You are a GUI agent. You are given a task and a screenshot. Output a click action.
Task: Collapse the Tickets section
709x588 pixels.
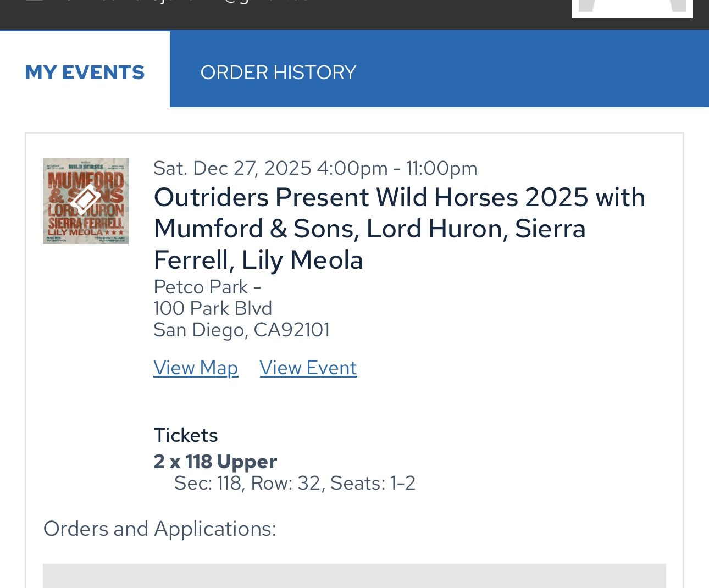[186, 435]
